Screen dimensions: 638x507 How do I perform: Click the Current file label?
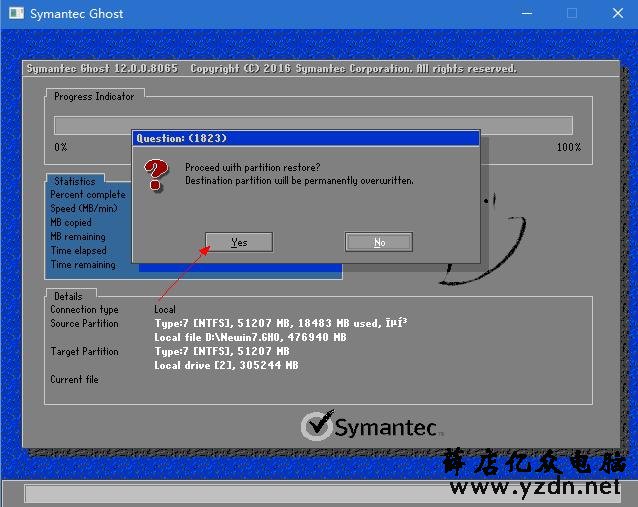click(x=74, y=379)
